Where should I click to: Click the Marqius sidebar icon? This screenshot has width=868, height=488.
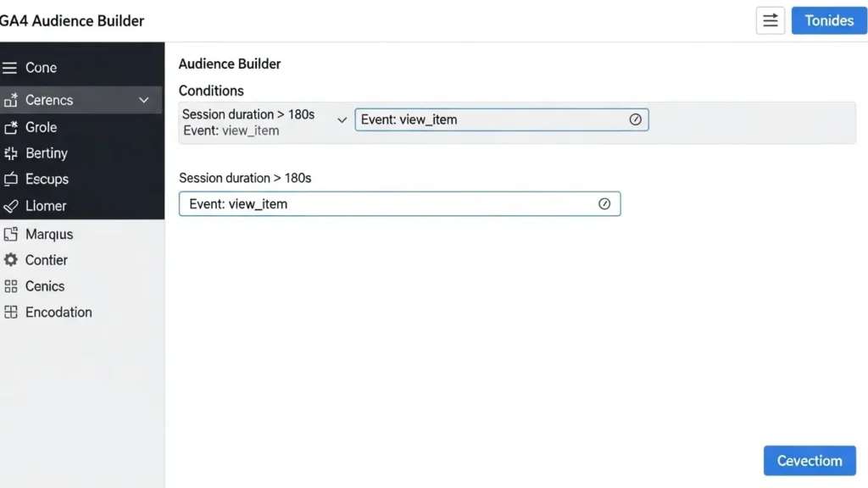coord(10,234)
